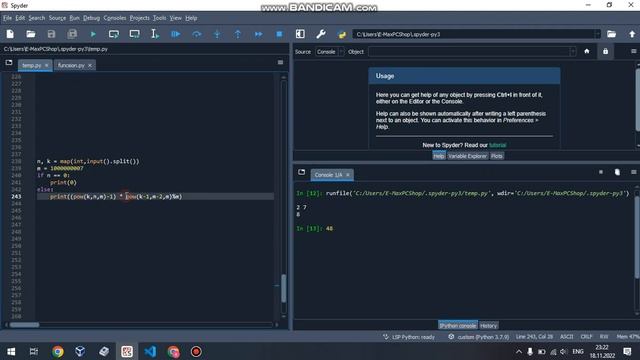Open the Consoles menu

coord(115,18)
